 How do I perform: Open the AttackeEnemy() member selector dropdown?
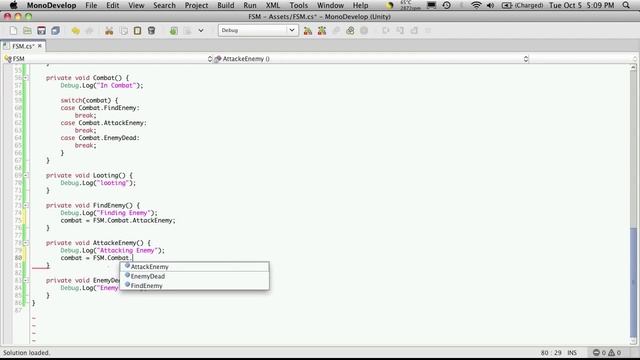click(x=371, y=59)
